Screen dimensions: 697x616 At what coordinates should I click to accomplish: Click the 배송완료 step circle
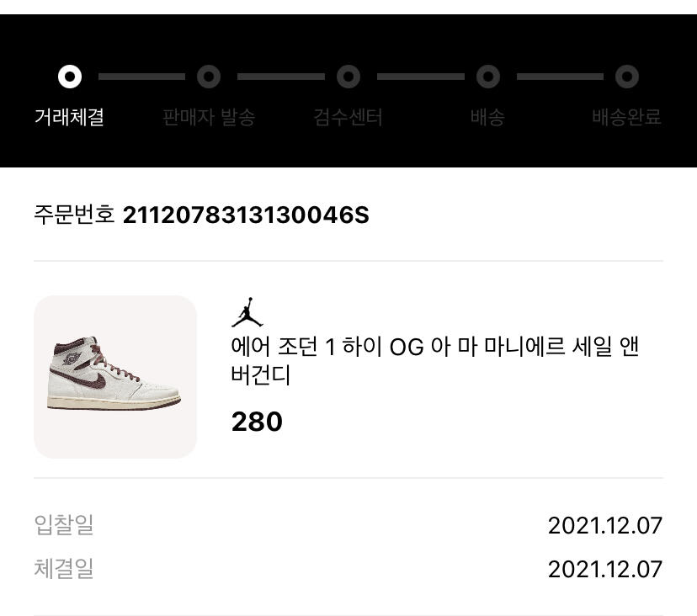point(627,77)
